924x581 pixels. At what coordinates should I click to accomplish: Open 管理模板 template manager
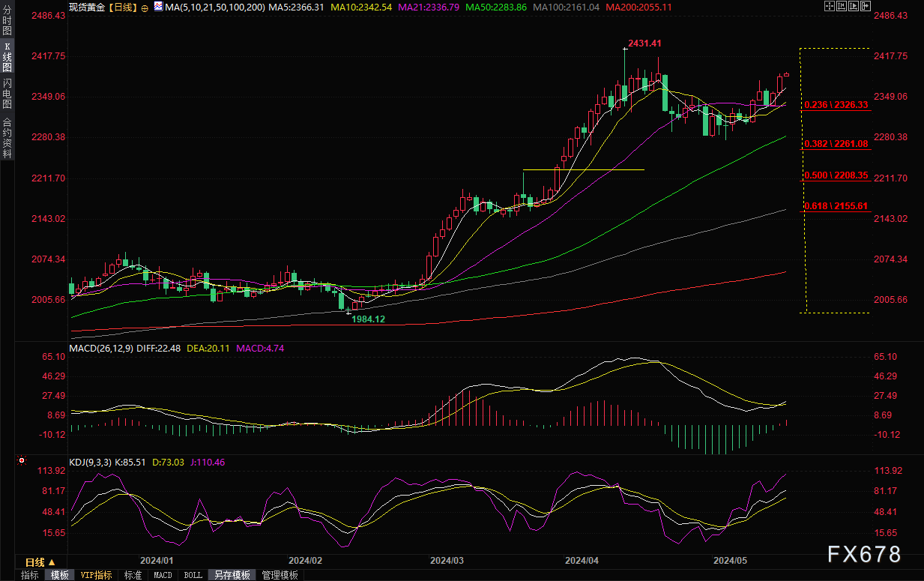[280, 575]
